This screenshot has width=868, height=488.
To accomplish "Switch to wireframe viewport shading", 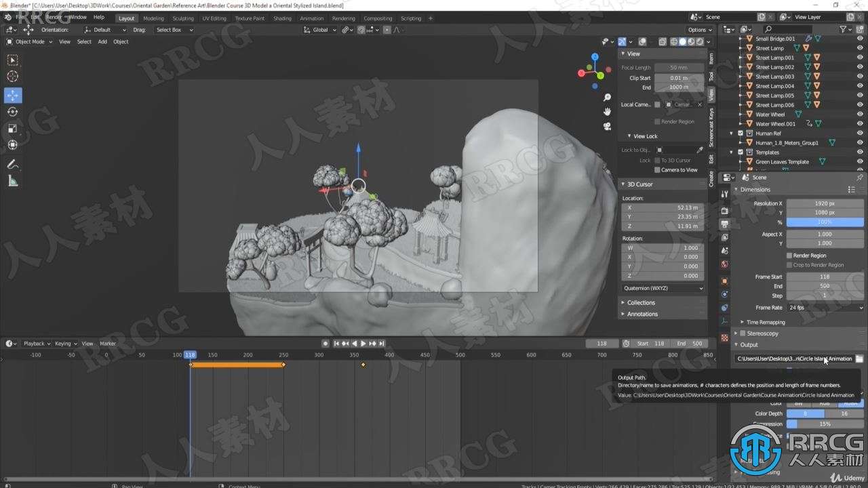I will (674, 41).
